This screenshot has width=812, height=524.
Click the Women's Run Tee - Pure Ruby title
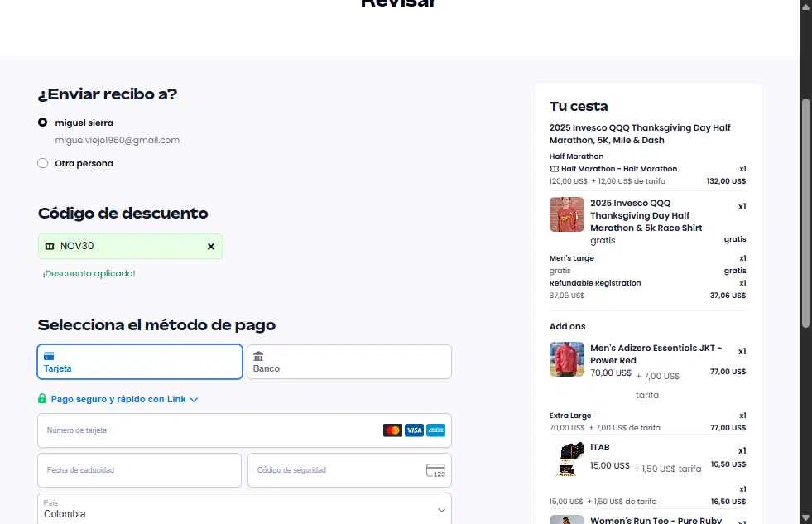point(656,520)
